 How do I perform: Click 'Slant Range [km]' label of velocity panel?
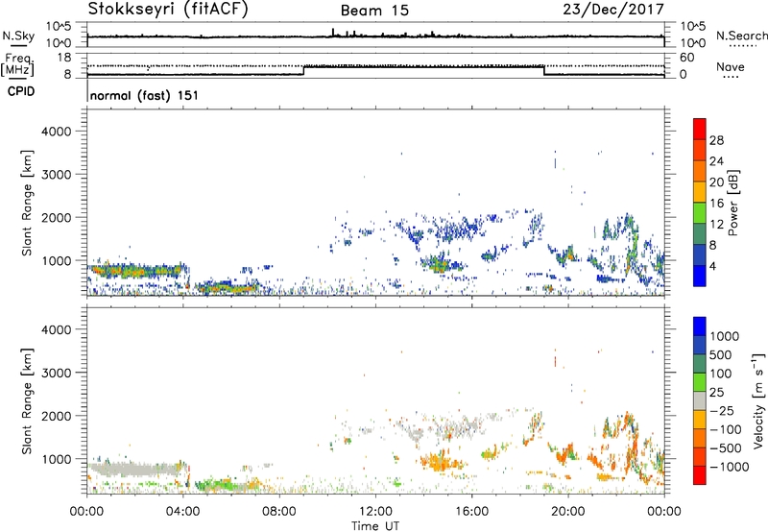point(27,400)
